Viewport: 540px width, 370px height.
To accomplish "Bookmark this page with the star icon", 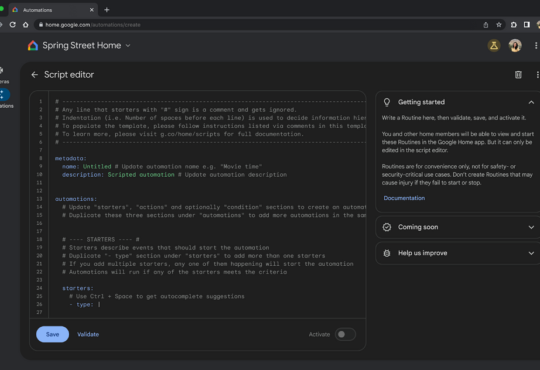I will pos(499,25).
